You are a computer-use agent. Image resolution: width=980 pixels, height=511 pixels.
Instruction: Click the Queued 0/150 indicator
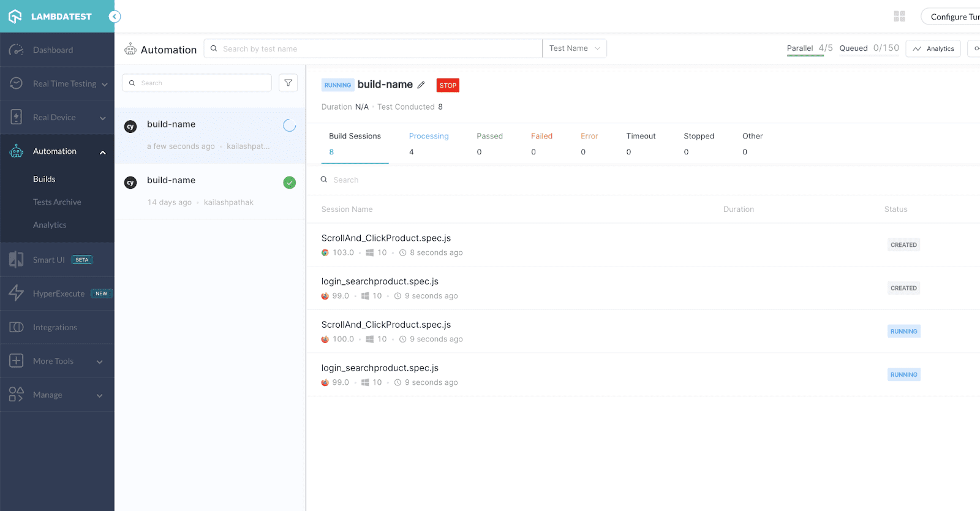pos(869,48)
